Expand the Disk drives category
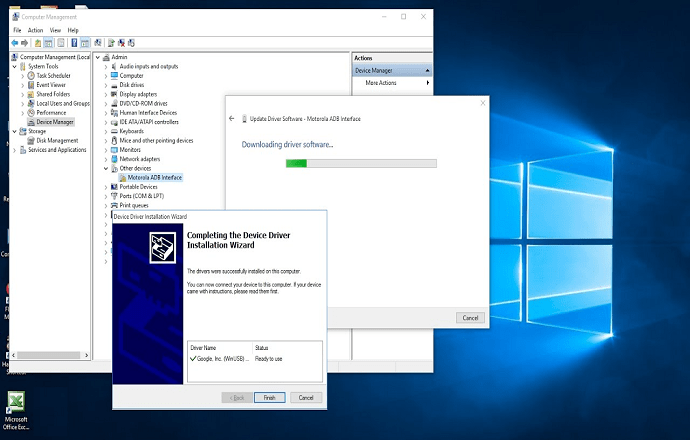Screen dimensions: 690x440 coord(106,85)
